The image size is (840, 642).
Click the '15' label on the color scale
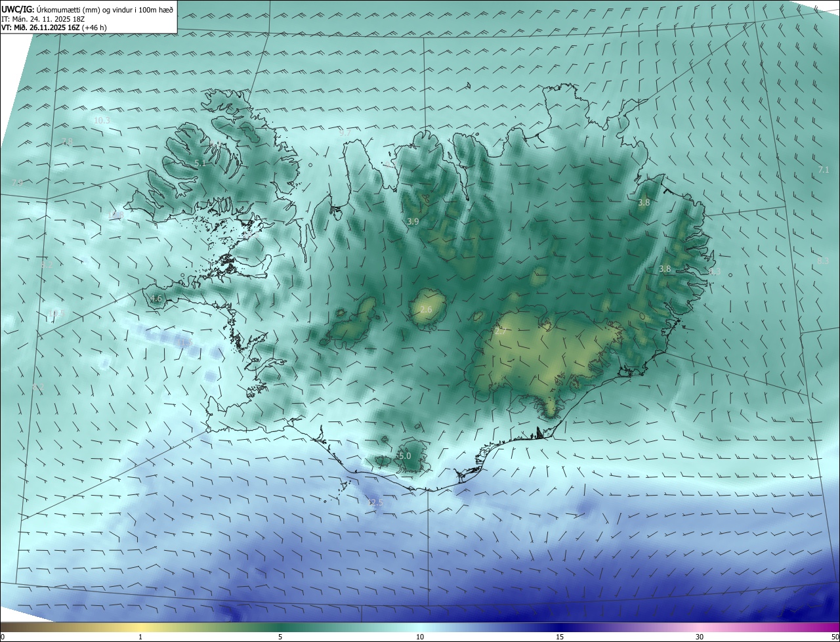pos(560,637)
